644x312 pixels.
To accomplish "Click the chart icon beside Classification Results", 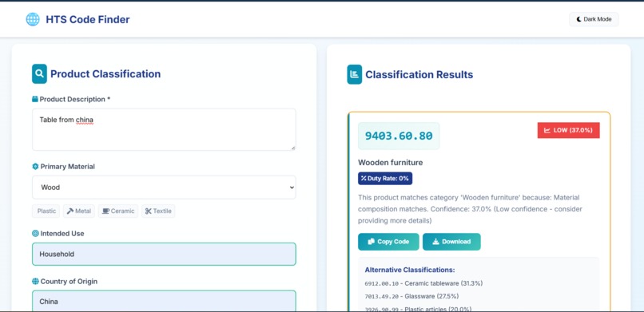I will coord(355,74).
